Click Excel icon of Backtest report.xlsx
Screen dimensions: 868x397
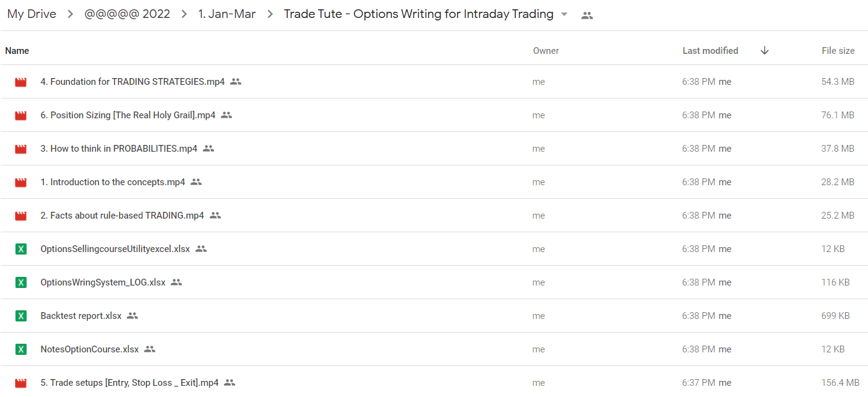point(21,316)
